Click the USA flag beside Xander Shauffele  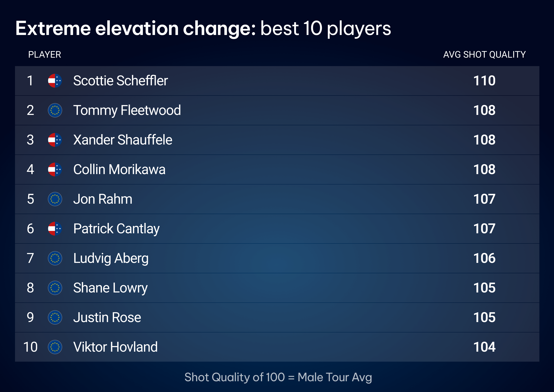55,140
